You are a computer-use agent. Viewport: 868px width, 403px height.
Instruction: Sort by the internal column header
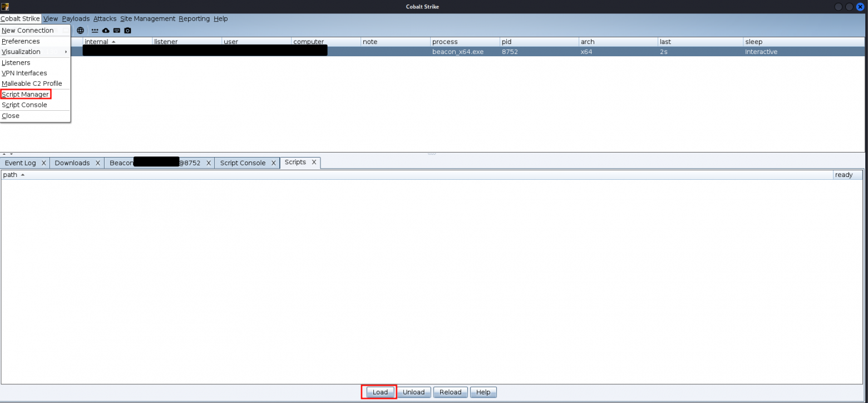click(117, 42)
